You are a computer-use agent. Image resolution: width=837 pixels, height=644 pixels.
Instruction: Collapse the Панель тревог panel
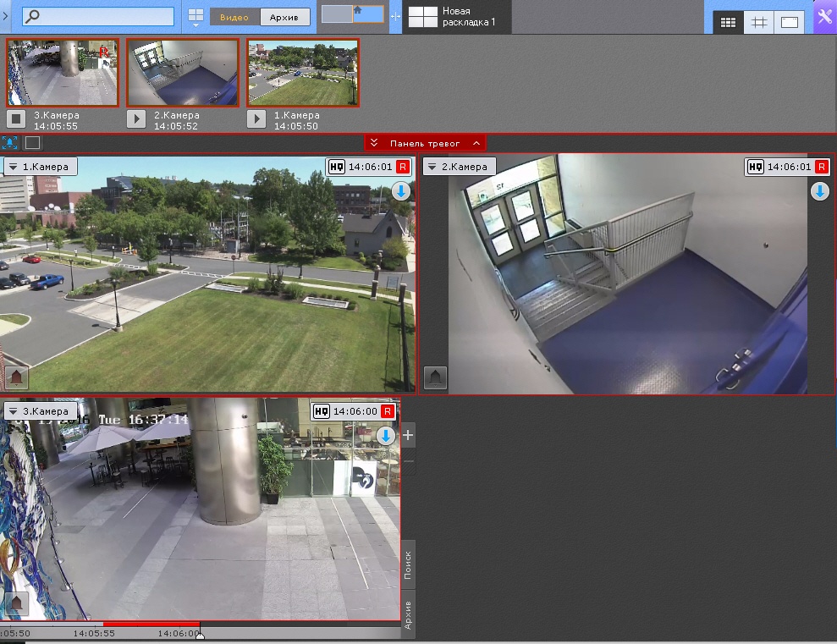pyautogui.click(x=374, y=143)
